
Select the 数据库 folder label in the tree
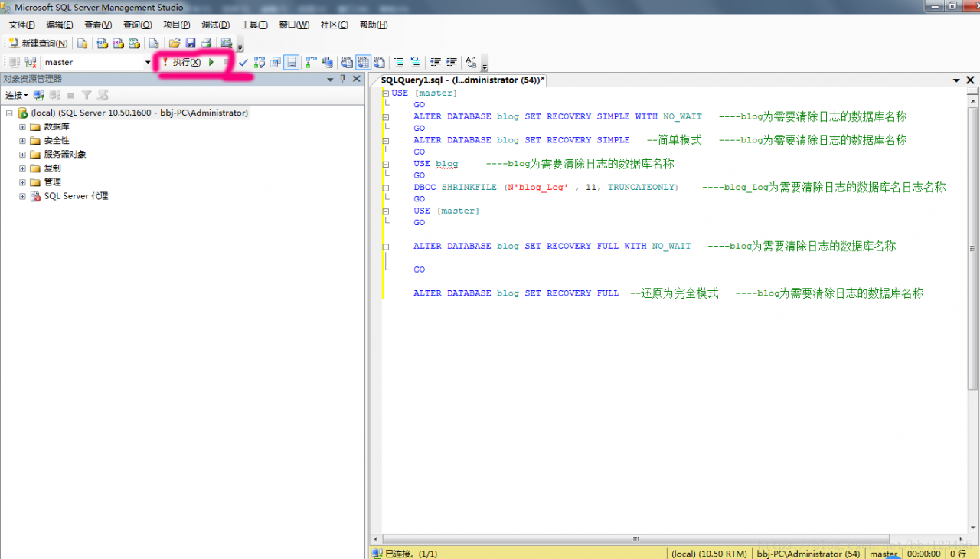[57, 126]
